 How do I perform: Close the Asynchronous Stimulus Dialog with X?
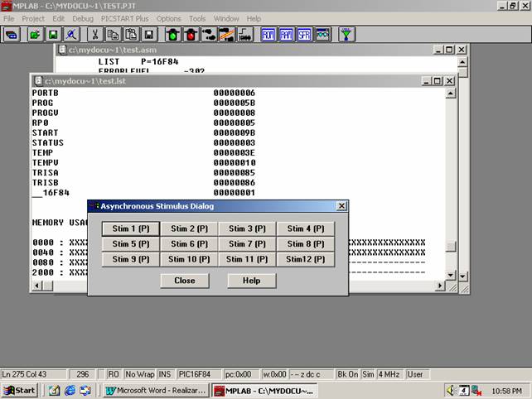click(x=341, y=206)
